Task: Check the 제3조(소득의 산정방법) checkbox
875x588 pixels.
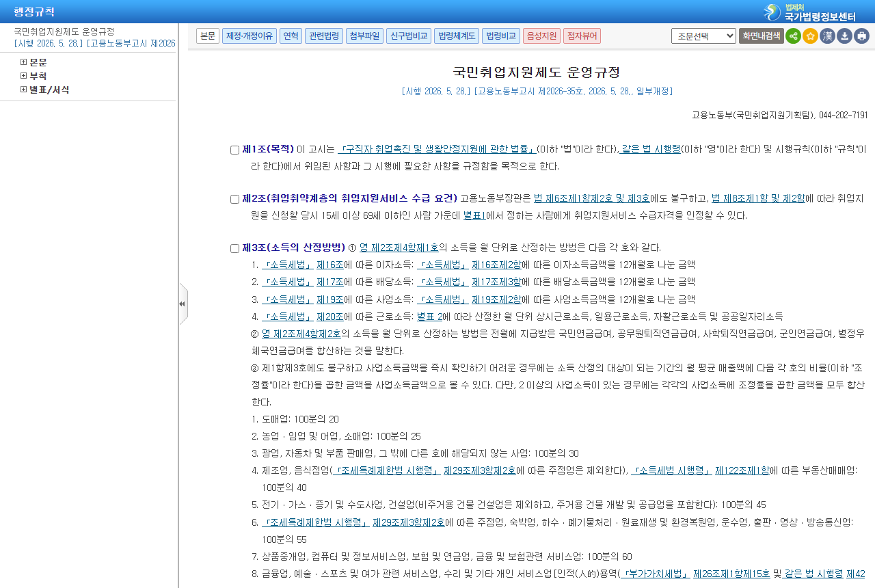Action: [234, 249]
